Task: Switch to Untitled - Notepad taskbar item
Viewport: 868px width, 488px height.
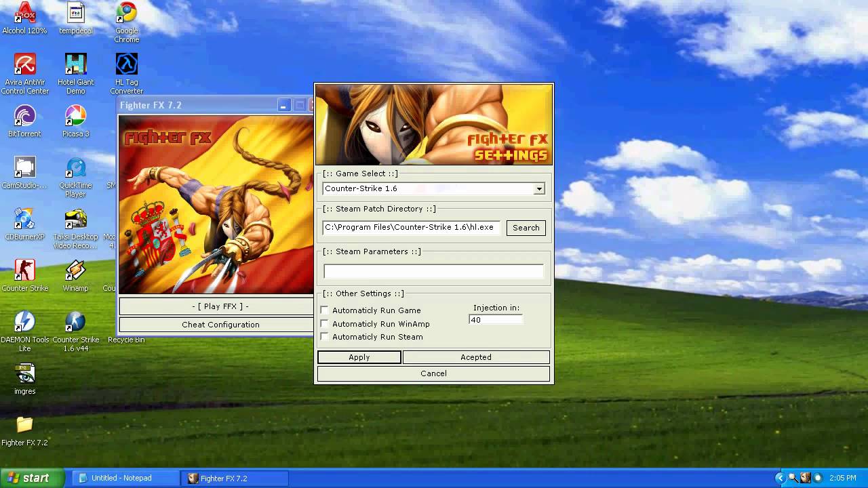Action: (x=127, y=478)
